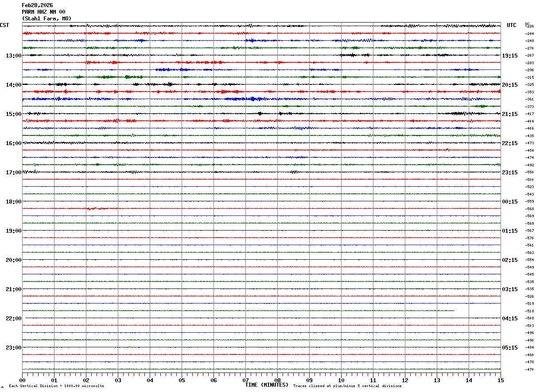Click the (Stahl Farm, MO) location text
536x392 pixels.
click(x=47, y=19)
